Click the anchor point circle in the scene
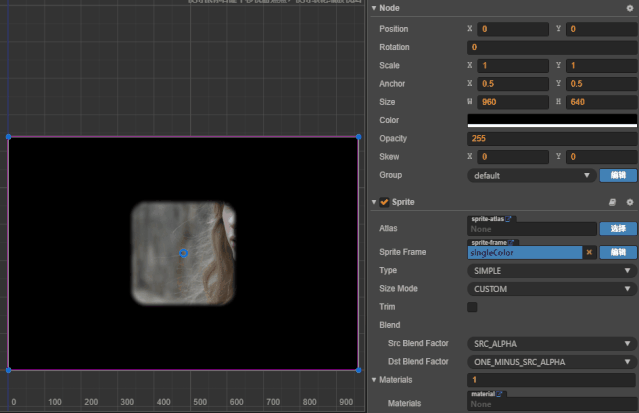Image resolution: width=639 pixels, height=413 pixels. click(x=183, y=253)
